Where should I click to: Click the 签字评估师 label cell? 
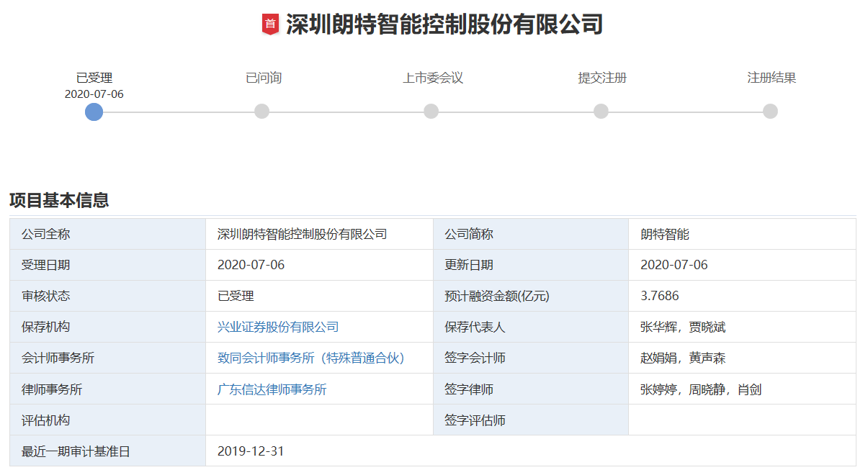click(531, 420)
